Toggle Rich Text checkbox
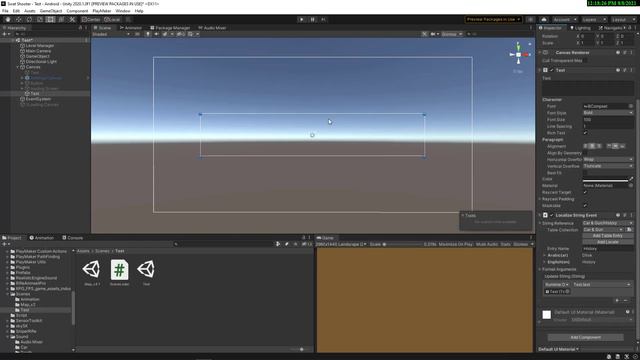The width and height of the screenshot is (640, 360). (x=585, y=133)
